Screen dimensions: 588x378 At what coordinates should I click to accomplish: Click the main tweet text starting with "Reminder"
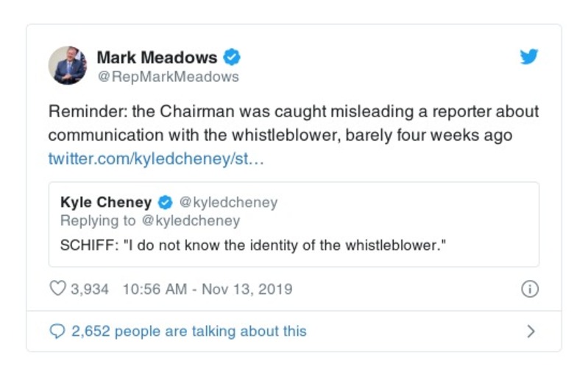tap(294, 112)
